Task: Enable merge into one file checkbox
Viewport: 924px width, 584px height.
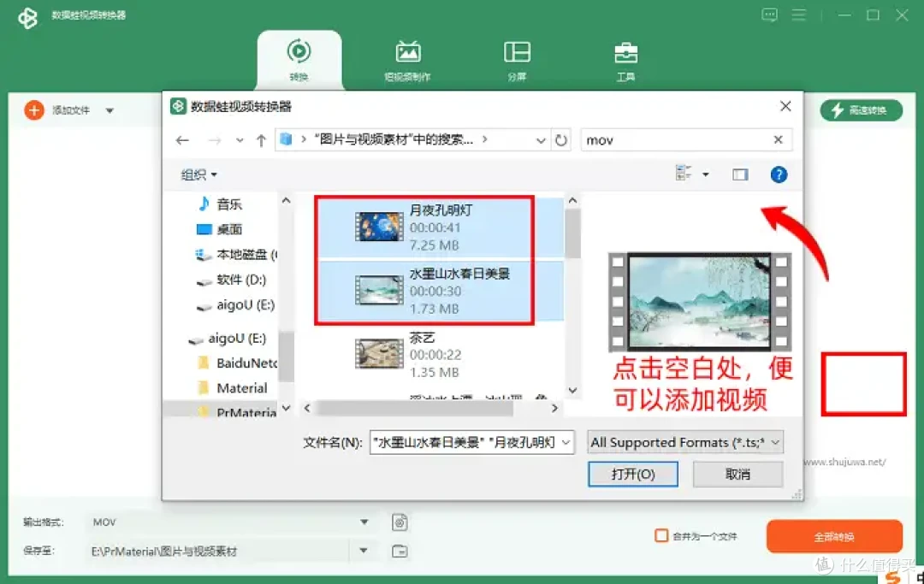Action: 661,536
